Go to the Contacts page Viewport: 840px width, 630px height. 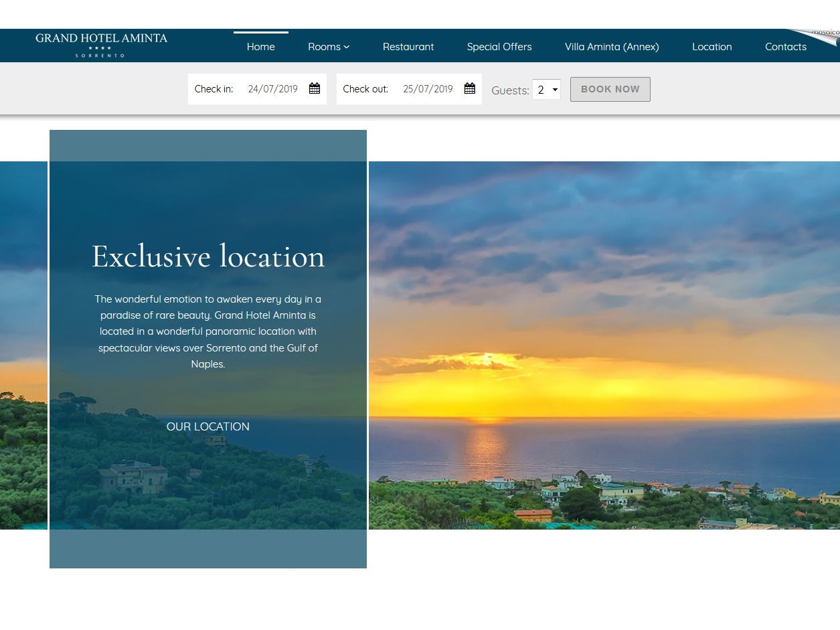[x=786, y=47]
